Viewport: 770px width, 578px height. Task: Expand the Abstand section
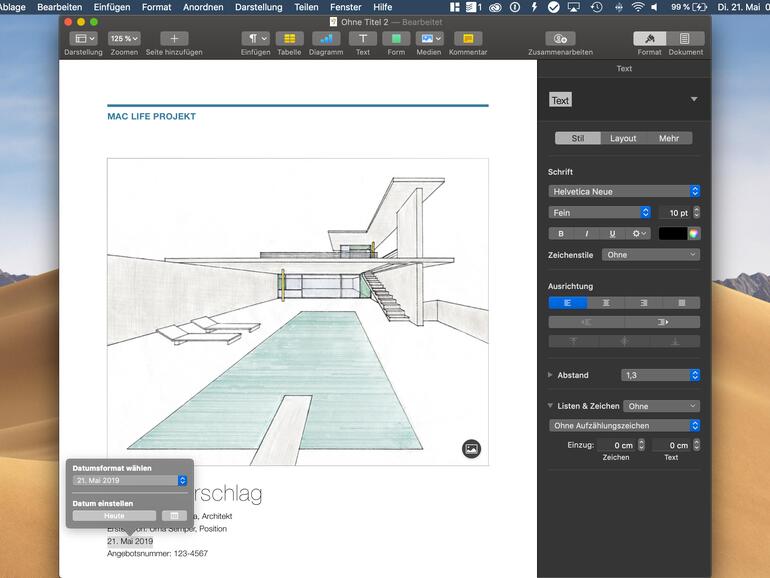coord(550,375)
